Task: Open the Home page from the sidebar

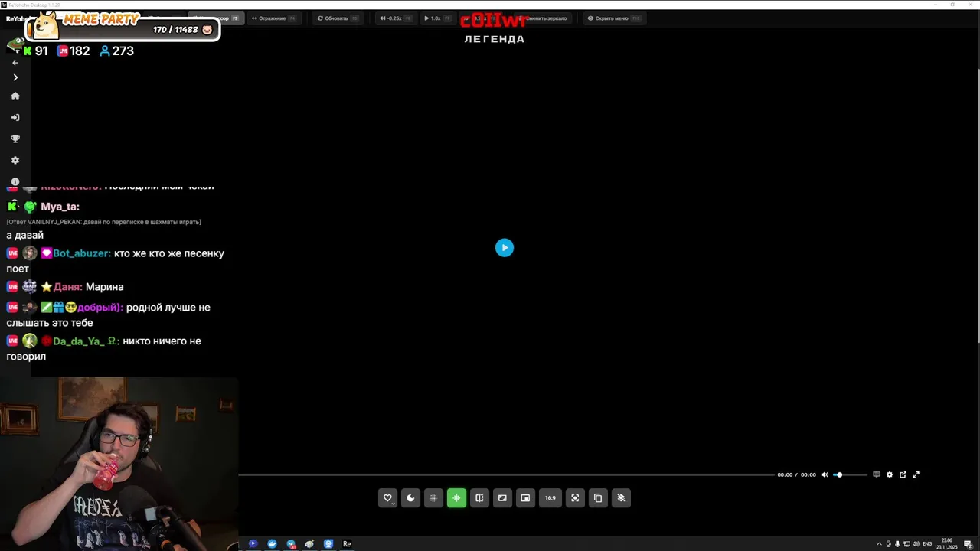Action: coord(15,96)
